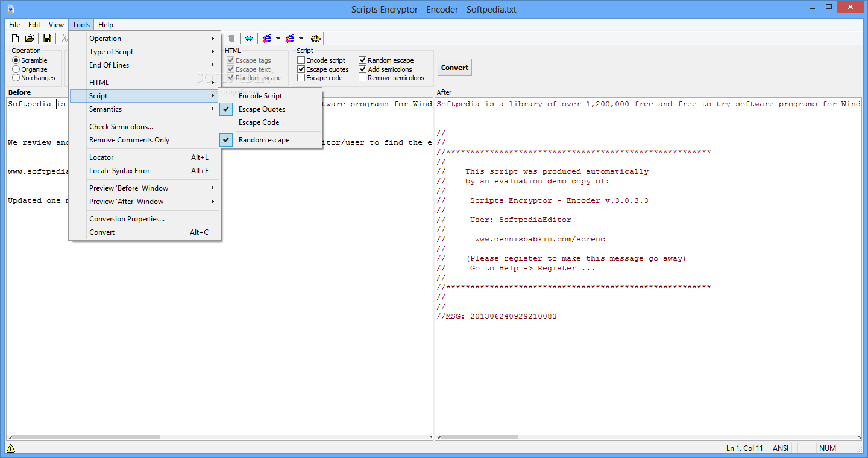Click 'Scripts Encryptor - Encoder v.3.0.3.3' line

coord(559,200)
